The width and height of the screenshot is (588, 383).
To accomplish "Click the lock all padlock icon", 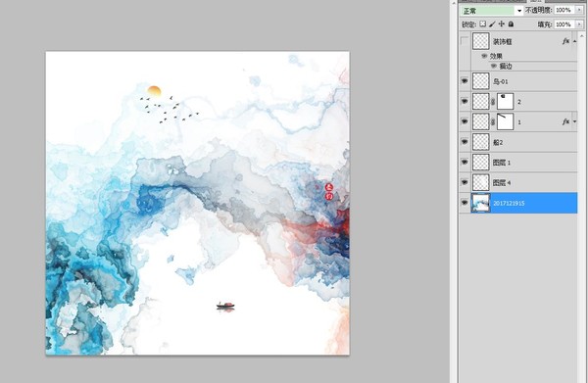I will point(511,24).
